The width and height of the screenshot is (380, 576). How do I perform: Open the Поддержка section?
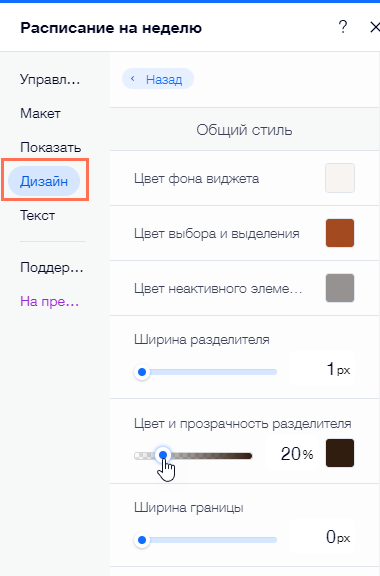(x=52, y=267)
